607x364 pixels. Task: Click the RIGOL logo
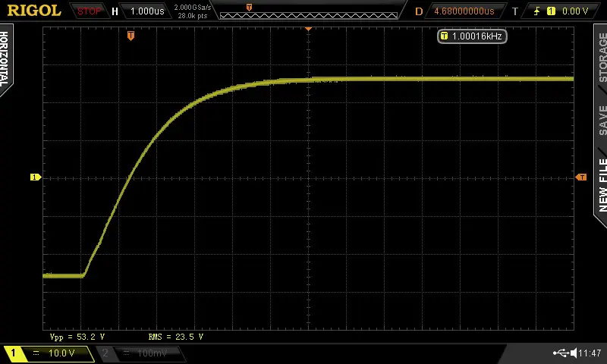(34, 11)
